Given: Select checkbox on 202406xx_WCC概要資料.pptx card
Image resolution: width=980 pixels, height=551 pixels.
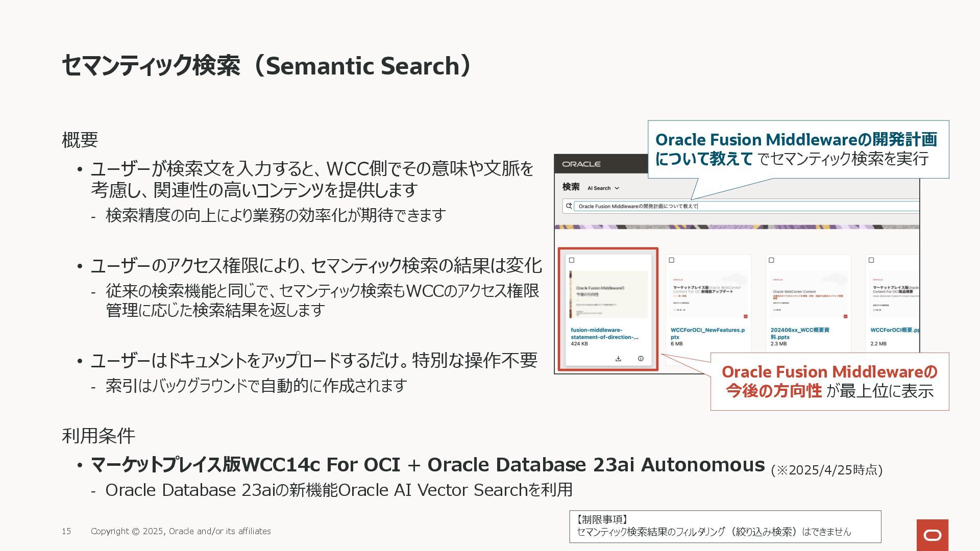Looking at the screenshot, I should [x=771, y=260].
